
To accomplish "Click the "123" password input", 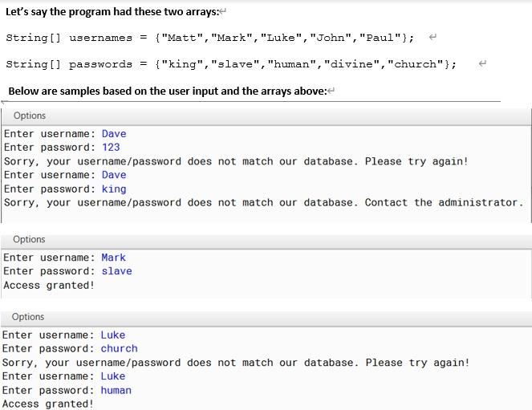I will (111, 147).
